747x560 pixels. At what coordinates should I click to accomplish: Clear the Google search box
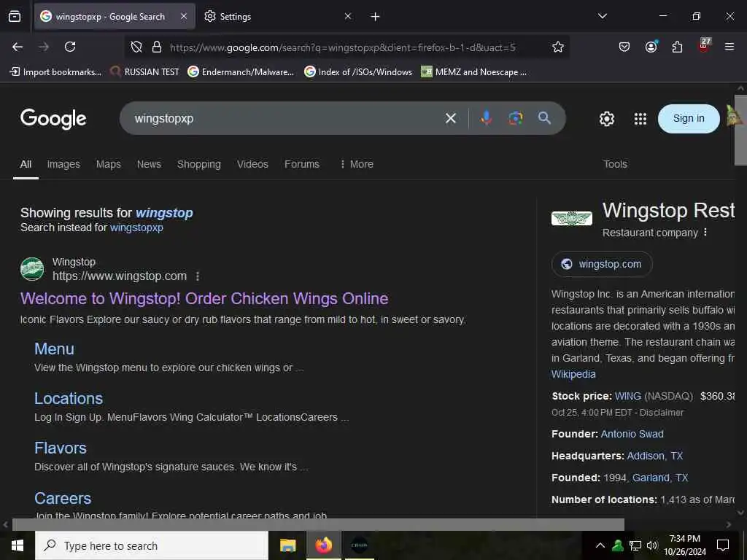[451, 118]
